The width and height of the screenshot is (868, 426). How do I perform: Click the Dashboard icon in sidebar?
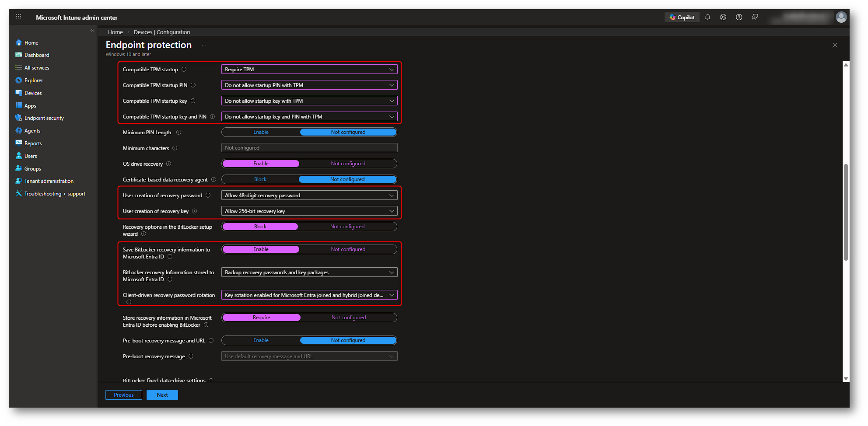(x=19, y=55)
